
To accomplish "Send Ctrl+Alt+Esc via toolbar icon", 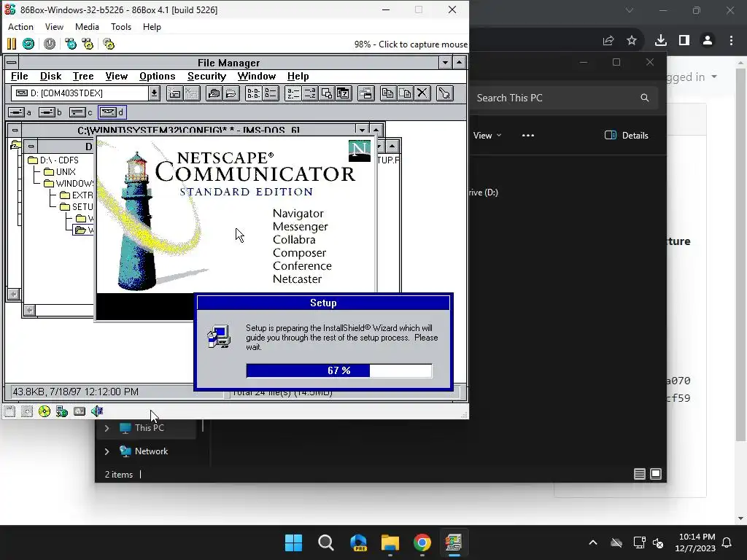I will pos(88,44).
